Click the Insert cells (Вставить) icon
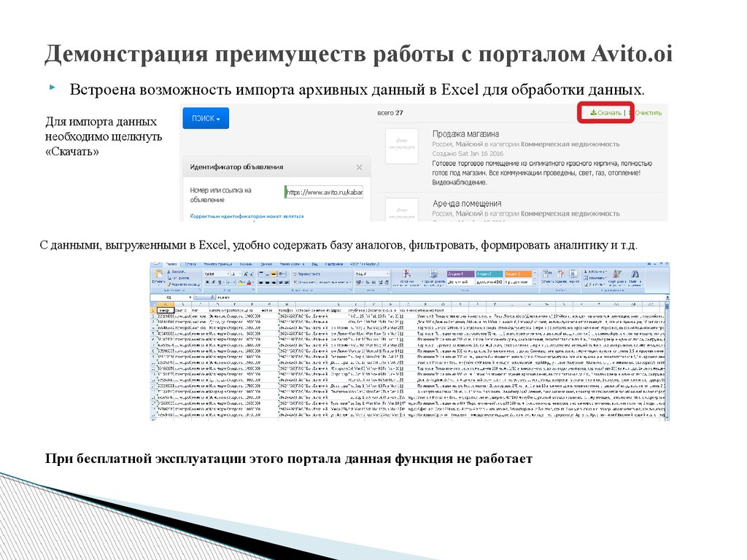Screen dimensions: 747x560 point(546,274)
